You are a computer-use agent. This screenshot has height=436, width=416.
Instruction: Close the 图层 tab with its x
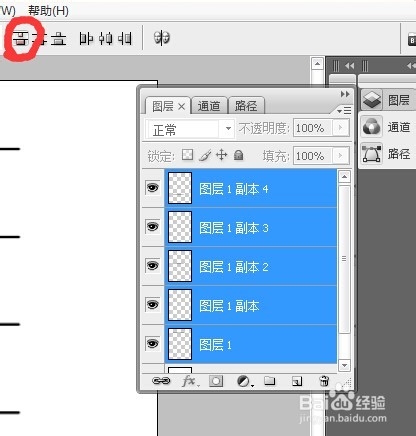tap(181, 107)
